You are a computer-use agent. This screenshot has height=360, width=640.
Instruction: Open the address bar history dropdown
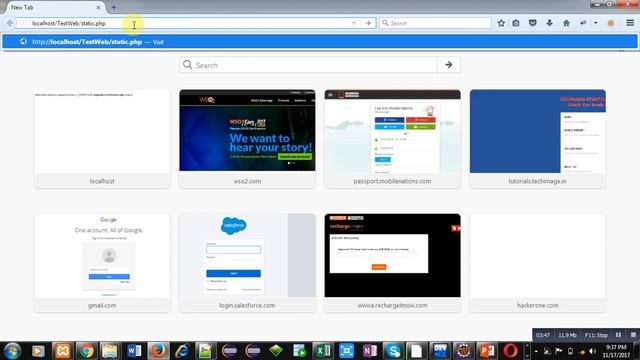click(354, 23)
